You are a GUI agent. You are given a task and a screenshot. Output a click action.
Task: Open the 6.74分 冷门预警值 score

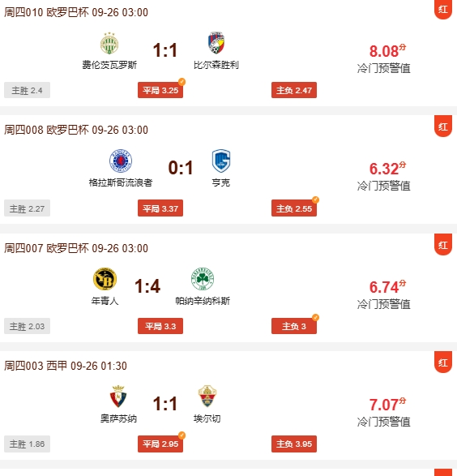point(384,295)
